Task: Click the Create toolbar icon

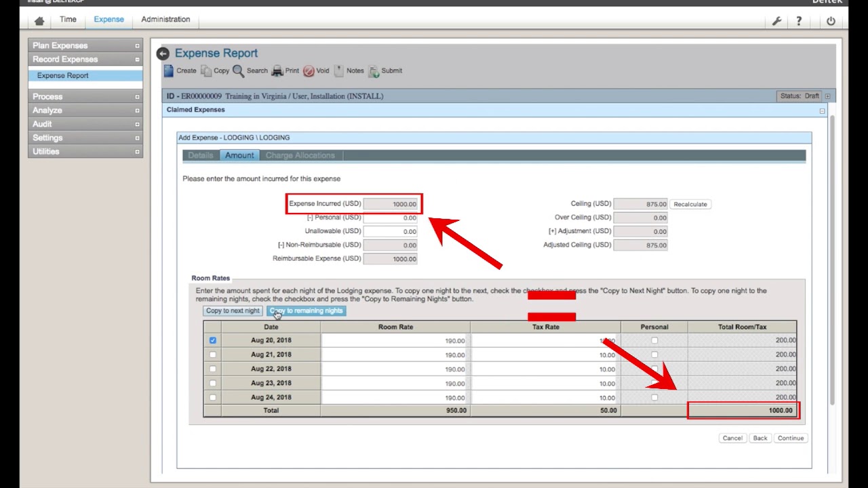Action: tap(169, 70)
